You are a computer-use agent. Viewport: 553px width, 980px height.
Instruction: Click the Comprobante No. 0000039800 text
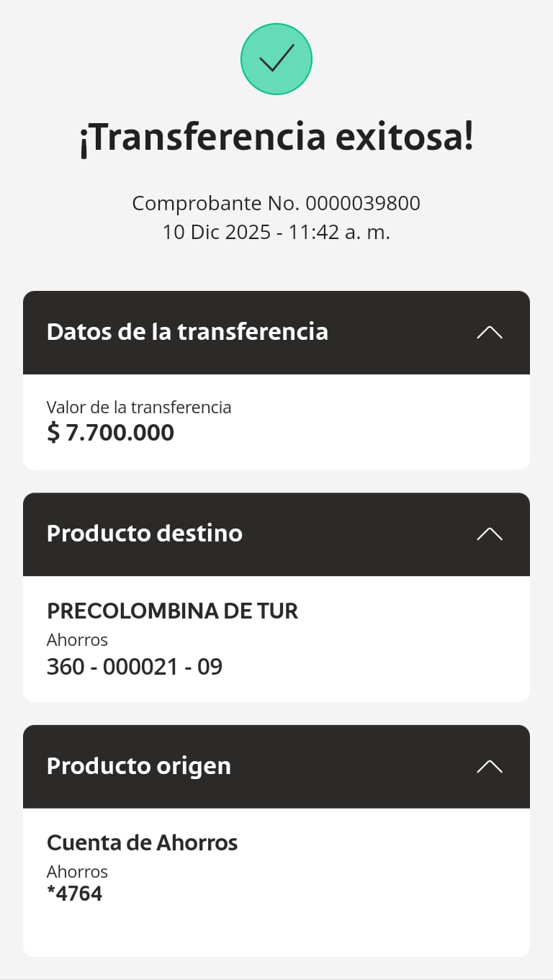coord(276,203)
